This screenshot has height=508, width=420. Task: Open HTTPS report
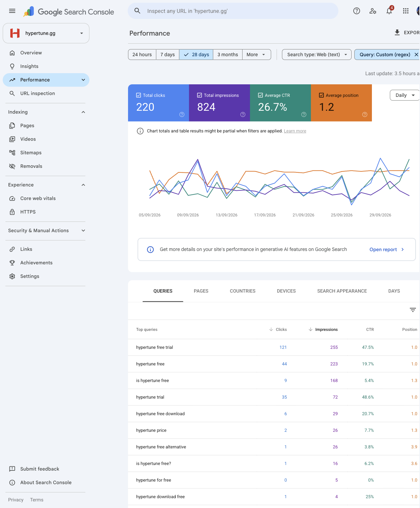pos(46,212)
